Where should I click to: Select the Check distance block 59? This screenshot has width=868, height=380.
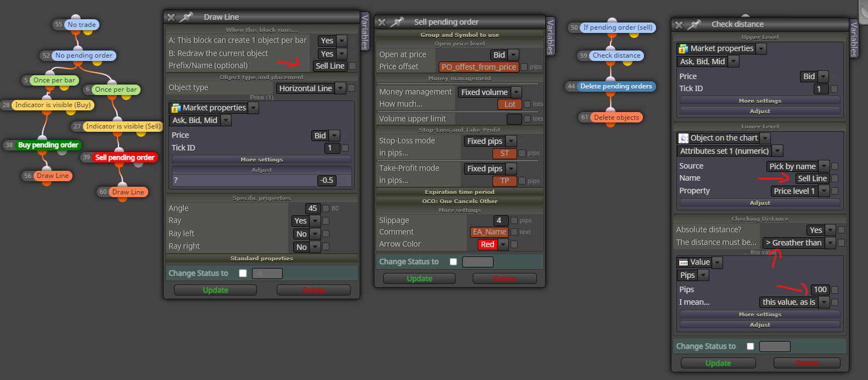coord(617,55)
